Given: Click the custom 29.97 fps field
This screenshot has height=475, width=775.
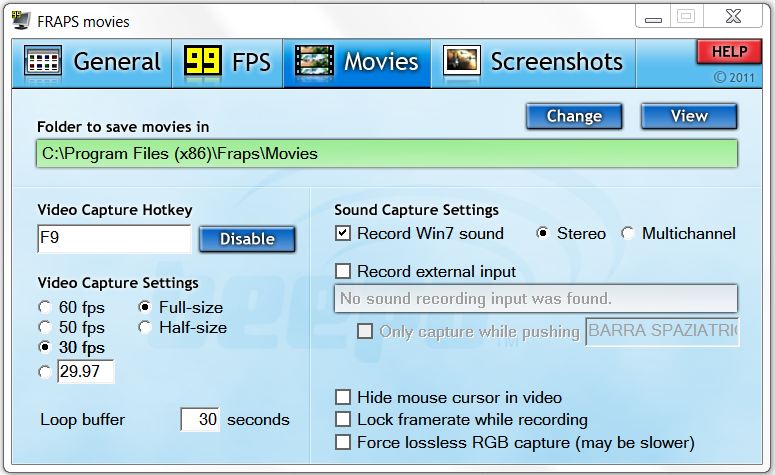Looking at the screenshot, I should coord(86,371).
